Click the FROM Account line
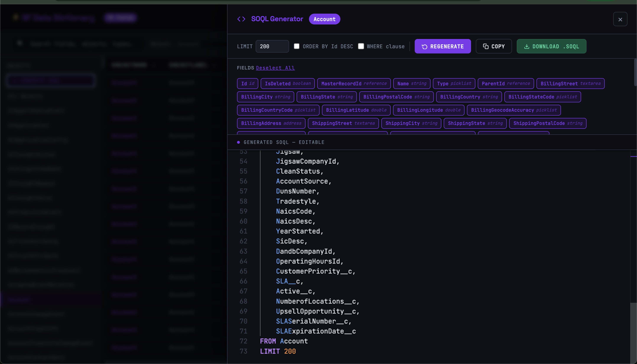This screenshot has height=364, width=637. (284, 341)
